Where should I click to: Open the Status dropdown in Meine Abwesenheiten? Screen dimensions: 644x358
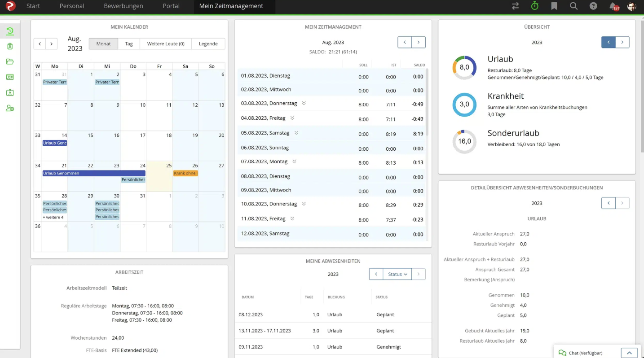pos(397,274)
